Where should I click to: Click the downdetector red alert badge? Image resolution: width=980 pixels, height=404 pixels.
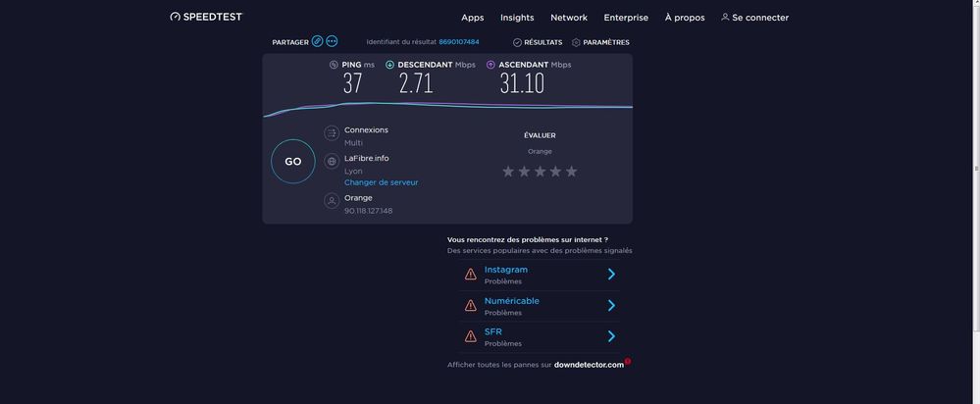[628, 361]
